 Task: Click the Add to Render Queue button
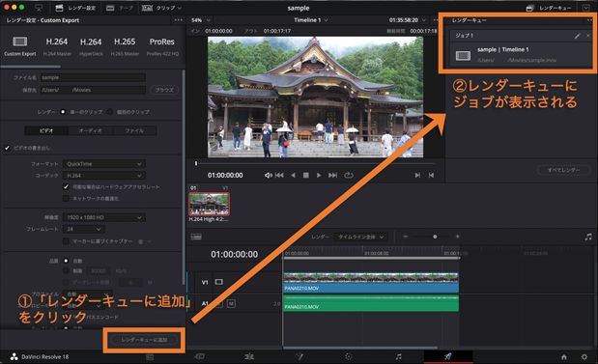(x=144, y=340)
